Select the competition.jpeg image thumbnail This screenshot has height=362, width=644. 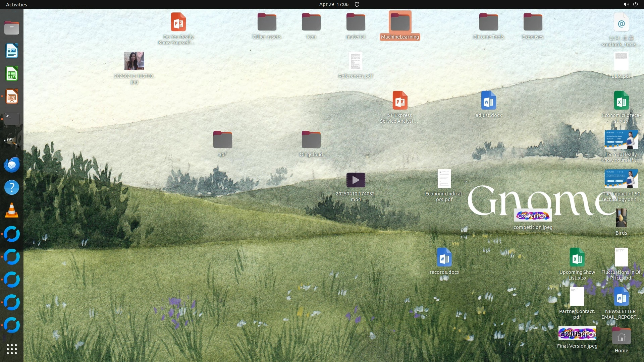(x=533, y=216)
